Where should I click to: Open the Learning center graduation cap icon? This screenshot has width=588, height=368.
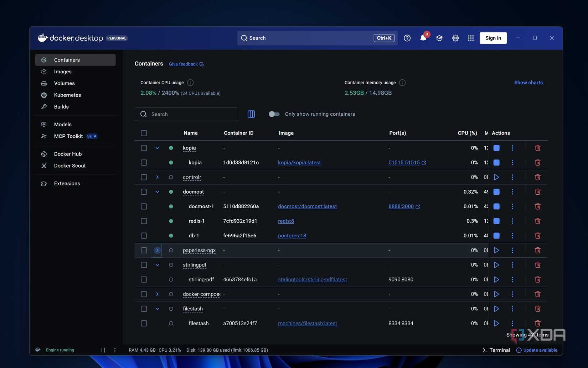[x=439, y=38]
